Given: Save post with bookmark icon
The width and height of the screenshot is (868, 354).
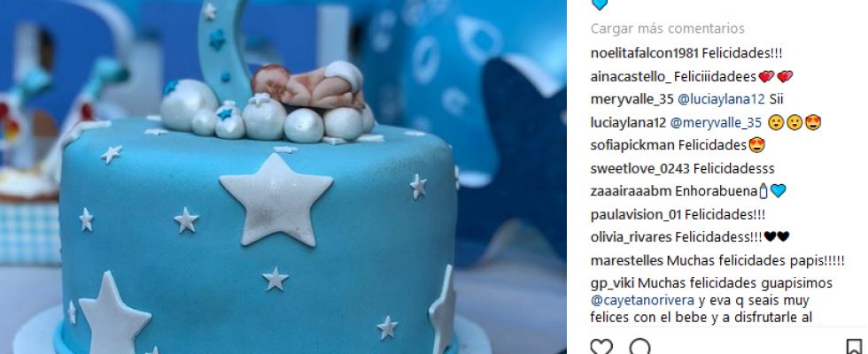Looking at the screenshot, I should [854, 347].
